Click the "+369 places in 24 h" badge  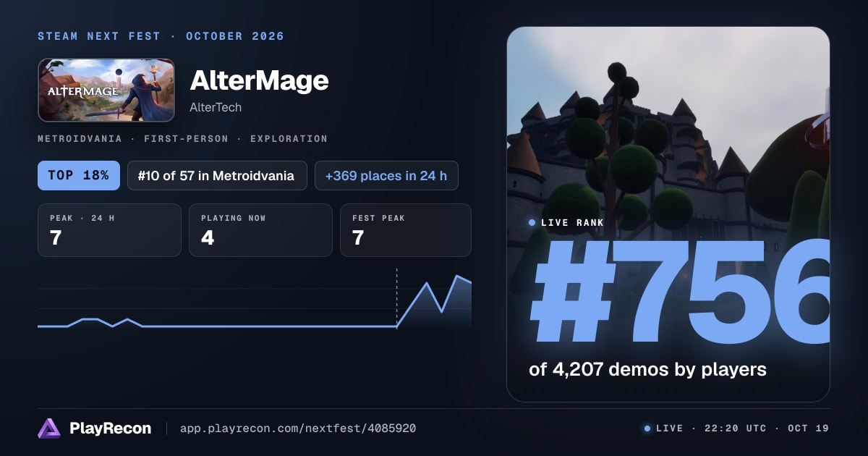pos(386,175)
